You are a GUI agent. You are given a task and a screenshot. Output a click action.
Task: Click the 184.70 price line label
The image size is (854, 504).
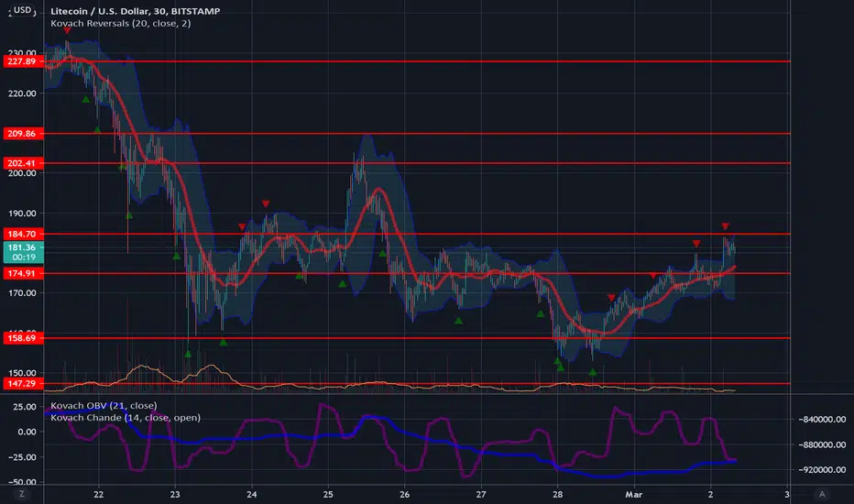(x=23, y=234)
